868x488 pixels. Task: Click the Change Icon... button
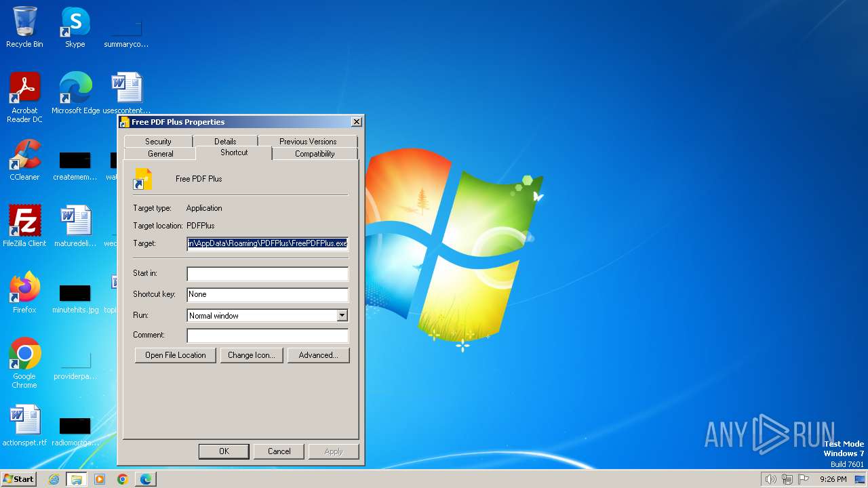tap(251, 355)
